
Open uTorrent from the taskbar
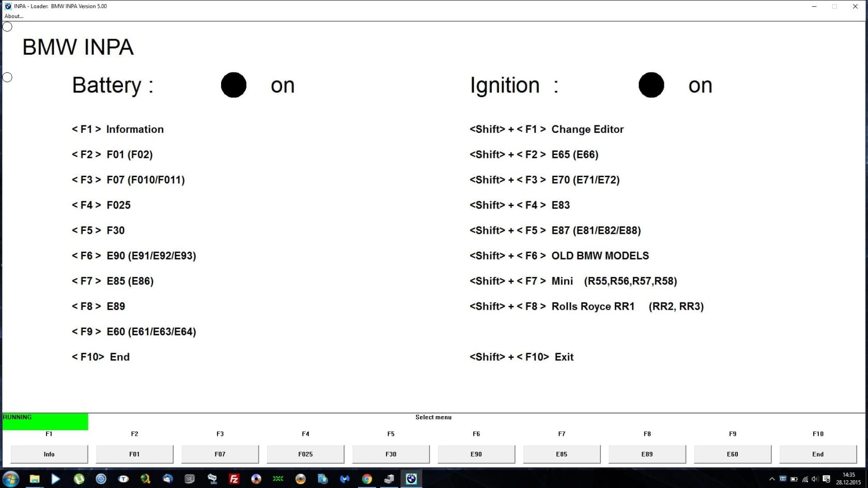point(79,479)
